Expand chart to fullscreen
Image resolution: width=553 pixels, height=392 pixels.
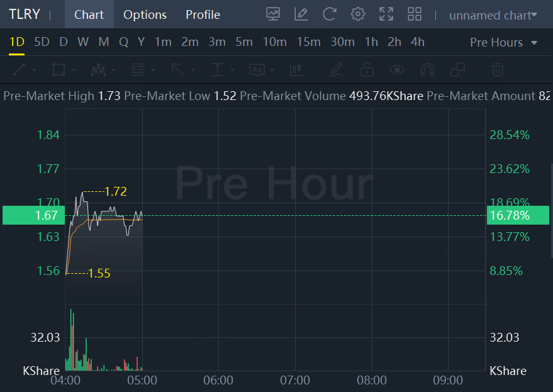pos(386,14)
